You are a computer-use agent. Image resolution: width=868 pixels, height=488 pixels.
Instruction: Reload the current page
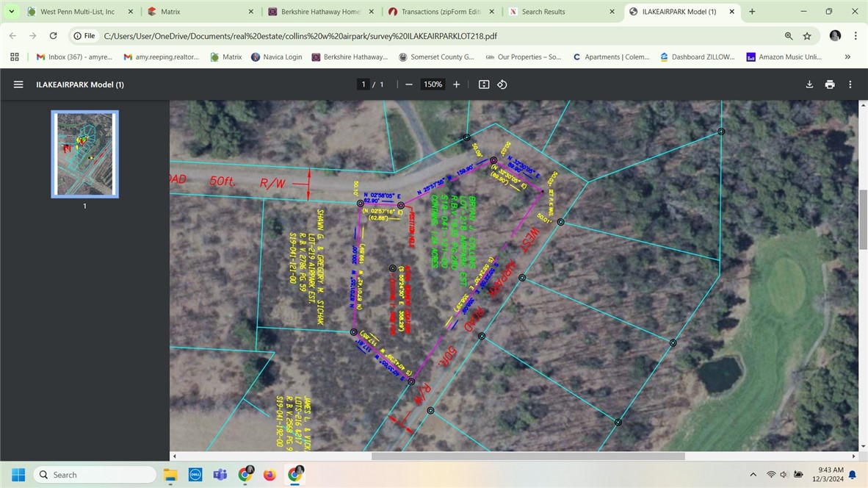pos(53,36)
